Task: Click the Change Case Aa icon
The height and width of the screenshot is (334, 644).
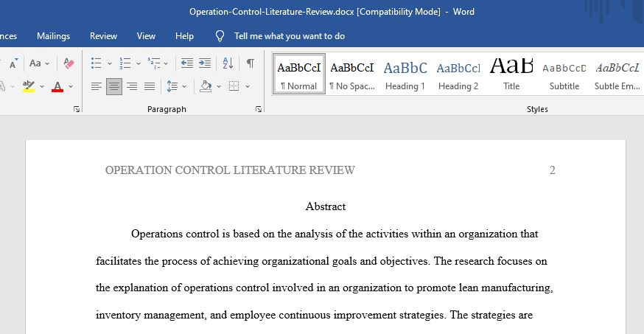Action: [35, 63]
